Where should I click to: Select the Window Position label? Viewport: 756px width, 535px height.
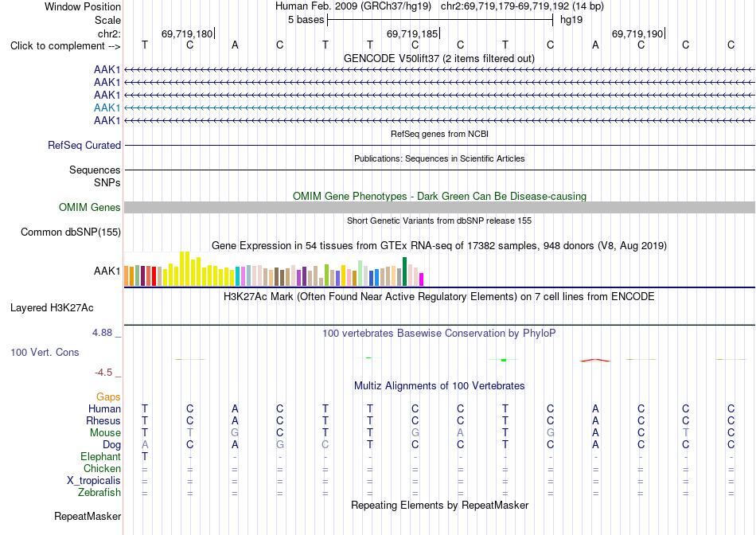(83, 6)
